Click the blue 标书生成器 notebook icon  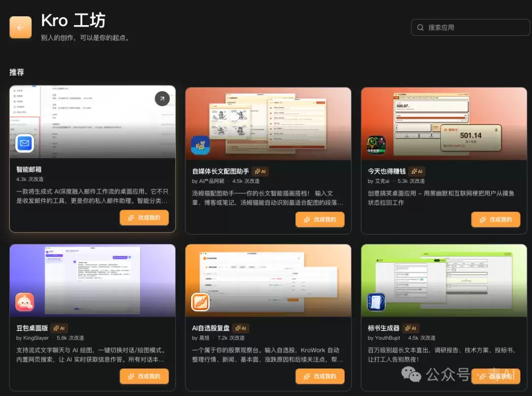coord(376,302)
